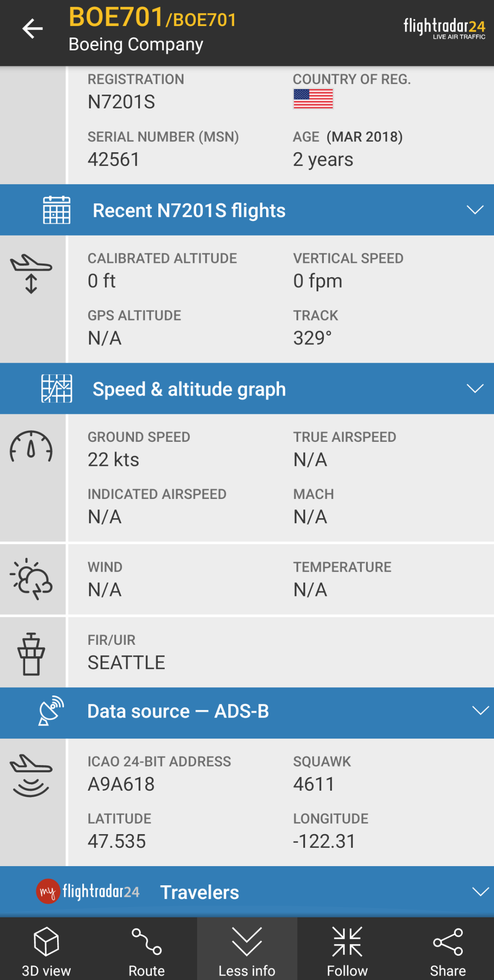The height and width of the screenshot is (980, 494).
Task: Tap the ADS-B transponder airplane icon
Action: click(x=31, y=776)
